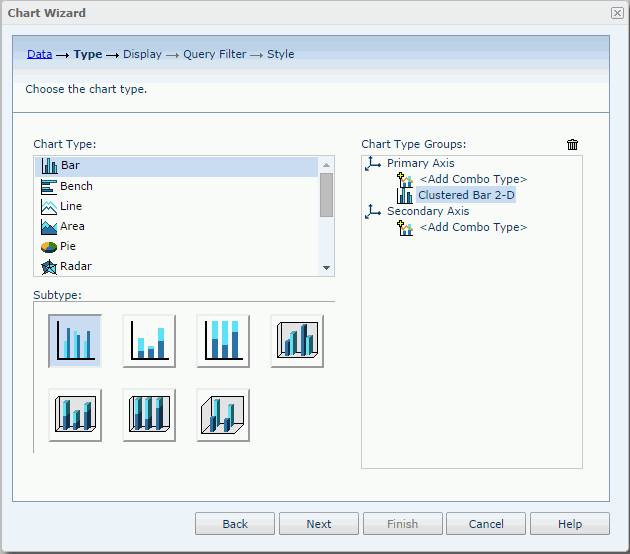Click the Bar chart type icon
This screenshot has width=630, height=554.
point(49,166)
